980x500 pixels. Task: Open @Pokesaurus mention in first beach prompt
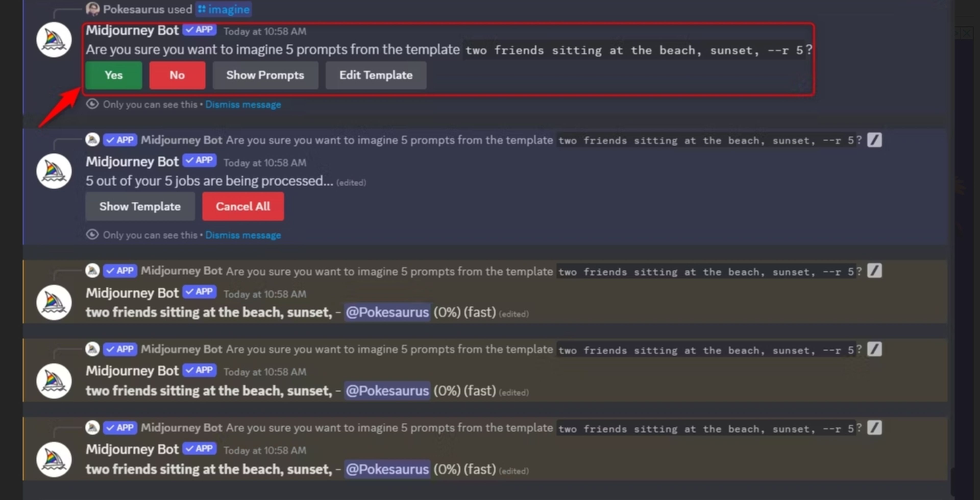(x=387, y=312)
